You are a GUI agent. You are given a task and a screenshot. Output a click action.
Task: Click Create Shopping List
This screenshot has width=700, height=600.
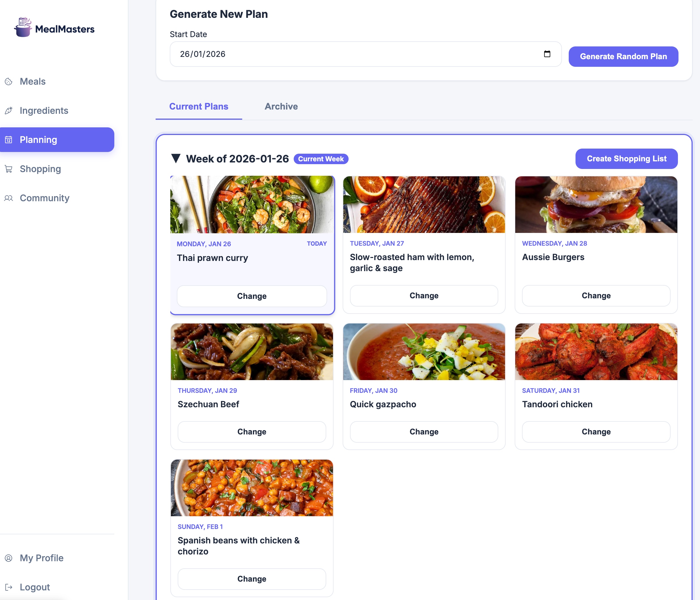(x=626, y=158)
